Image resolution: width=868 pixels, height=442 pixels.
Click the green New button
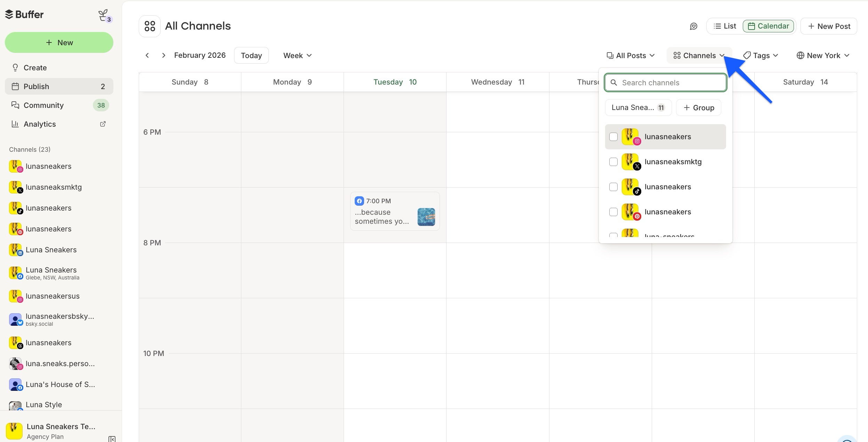(59, 42)
